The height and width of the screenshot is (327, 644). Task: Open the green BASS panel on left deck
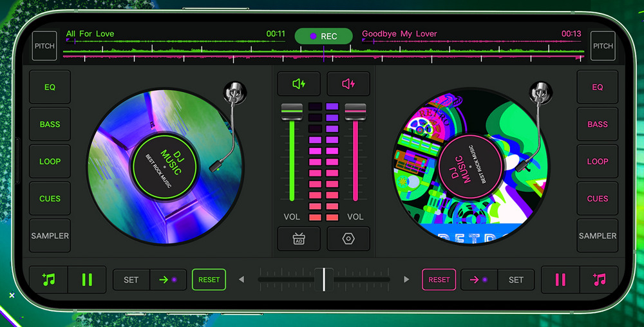[x=50, y=124]
